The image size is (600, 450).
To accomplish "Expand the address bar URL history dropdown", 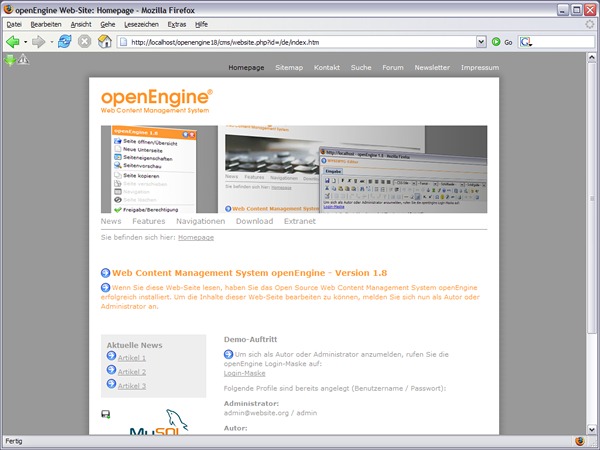I will (x=481, y=42).
